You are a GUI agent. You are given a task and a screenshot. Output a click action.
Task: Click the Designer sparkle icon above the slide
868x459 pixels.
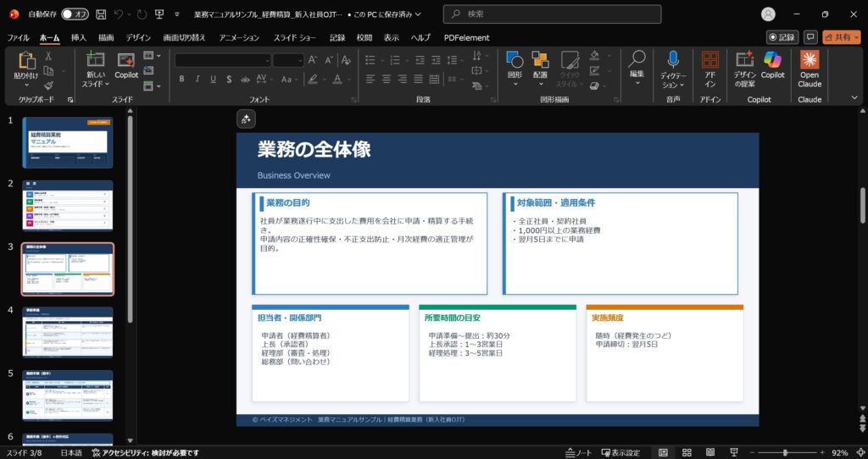(x=245, y=119)
